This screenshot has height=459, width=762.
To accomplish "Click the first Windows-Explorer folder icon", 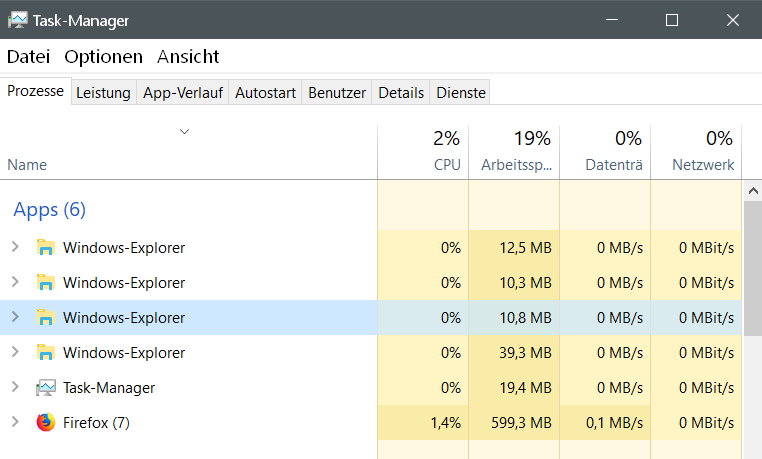I will (46, 248).
